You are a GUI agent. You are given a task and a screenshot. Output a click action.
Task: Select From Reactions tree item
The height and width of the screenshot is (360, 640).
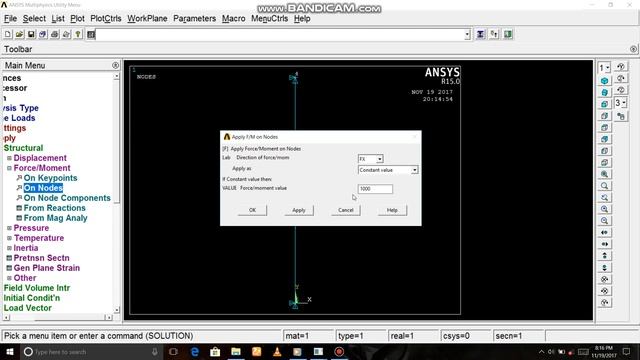[x=54, y=208]
